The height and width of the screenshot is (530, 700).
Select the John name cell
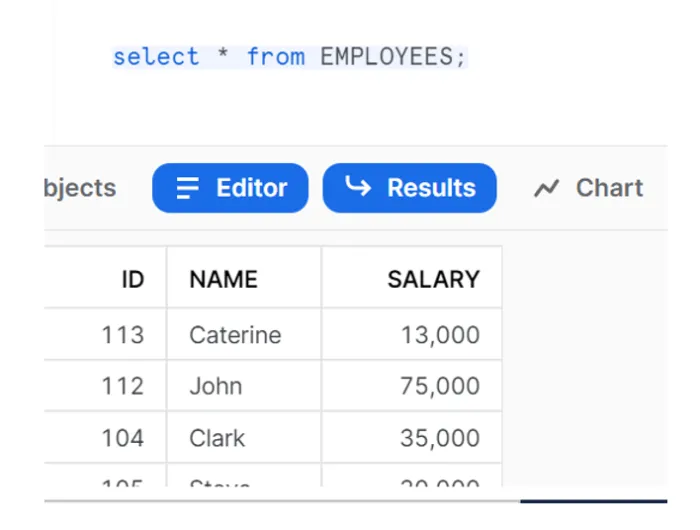[x=215, y=386]
